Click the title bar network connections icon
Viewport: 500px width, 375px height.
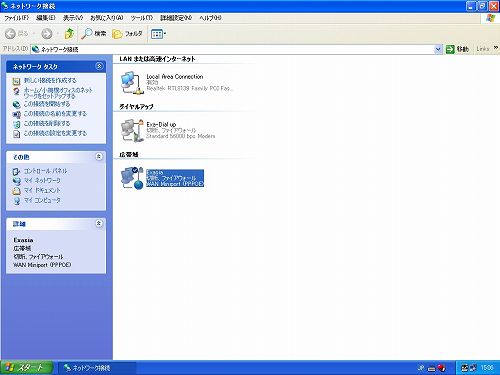(5, 6)
